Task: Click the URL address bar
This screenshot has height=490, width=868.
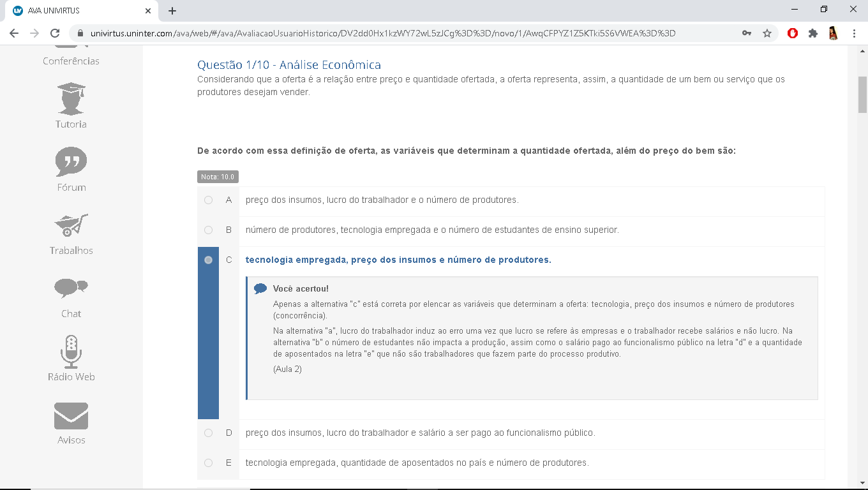Action: click(x=383, y=33)
